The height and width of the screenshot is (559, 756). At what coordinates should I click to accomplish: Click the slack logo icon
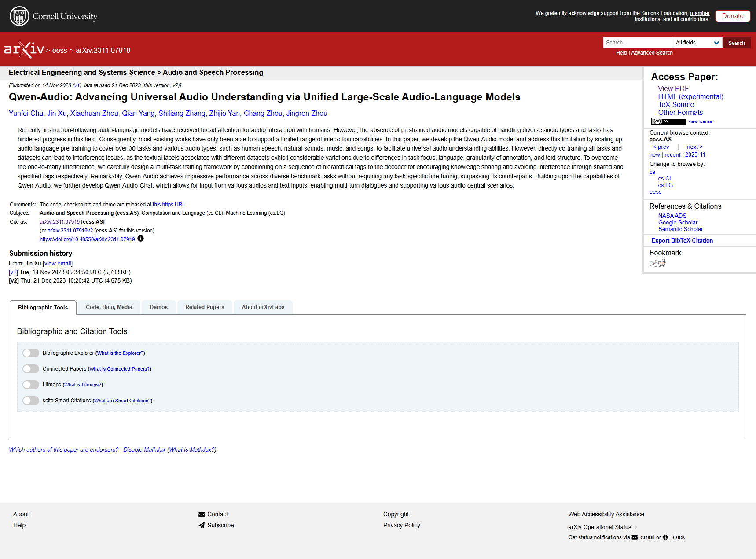tap(665, 537)
